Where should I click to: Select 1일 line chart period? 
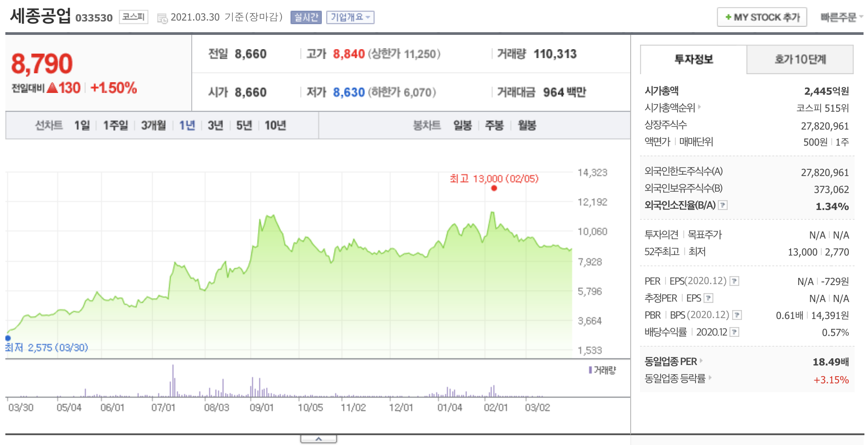point(82,126)
